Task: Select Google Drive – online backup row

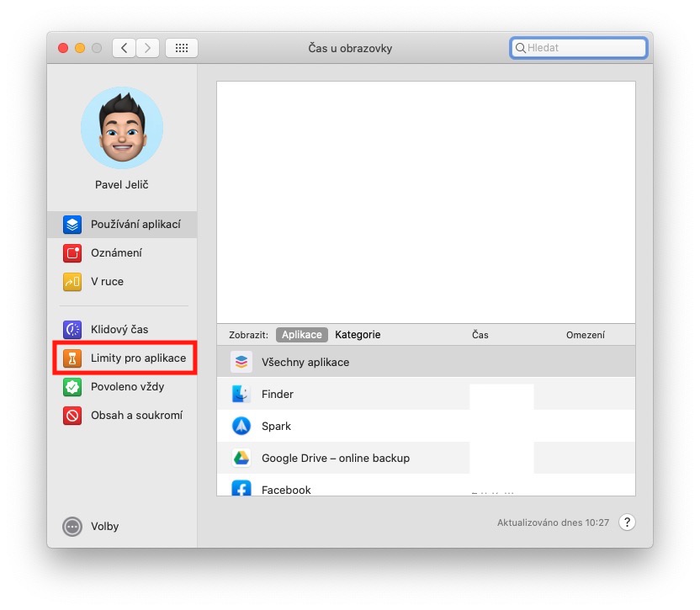Action: pos(426,458)
